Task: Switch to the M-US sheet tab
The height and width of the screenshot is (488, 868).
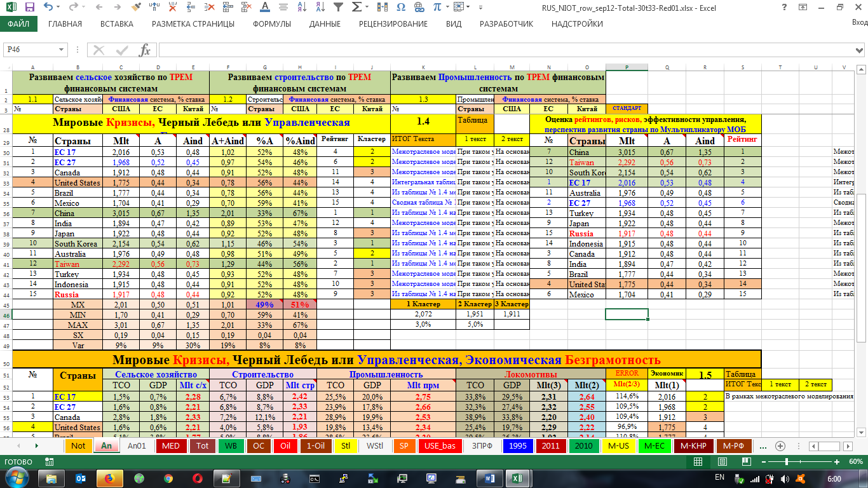Action: pyautogui.click(x=618, y=445)
